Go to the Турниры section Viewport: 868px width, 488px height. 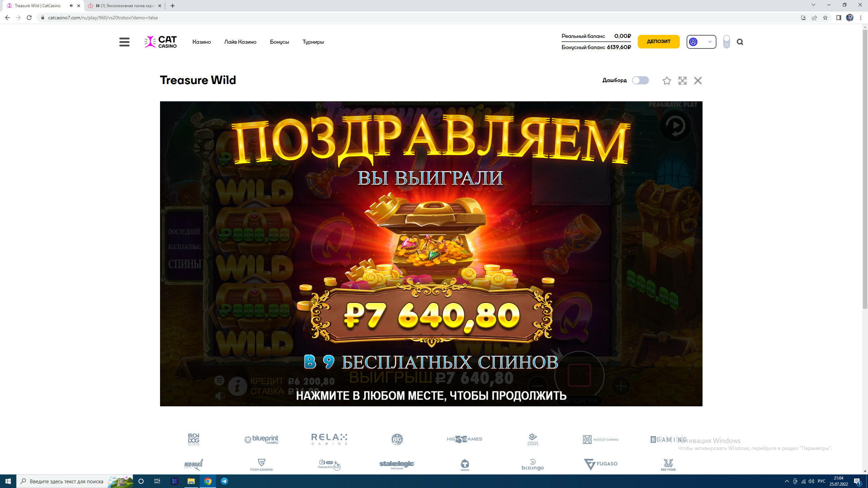[x=313, y=42]
